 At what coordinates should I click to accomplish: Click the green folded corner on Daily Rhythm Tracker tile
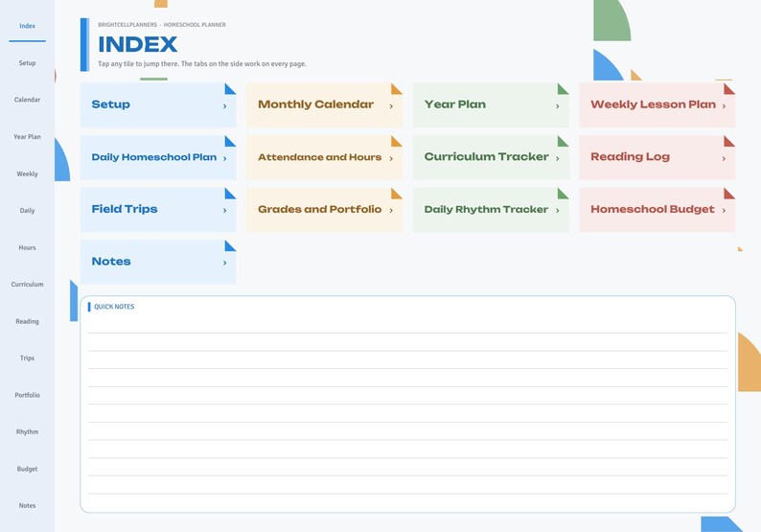563,194
